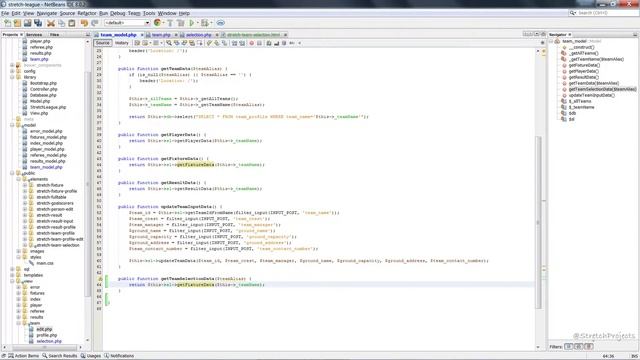
Task: Collapse the public folder
Action: tap(12, 173)
